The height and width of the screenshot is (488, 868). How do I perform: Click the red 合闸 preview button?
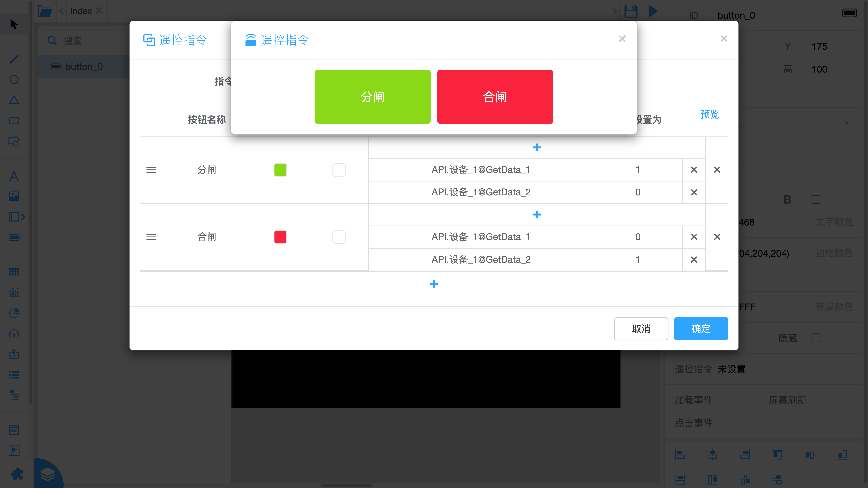495,97
